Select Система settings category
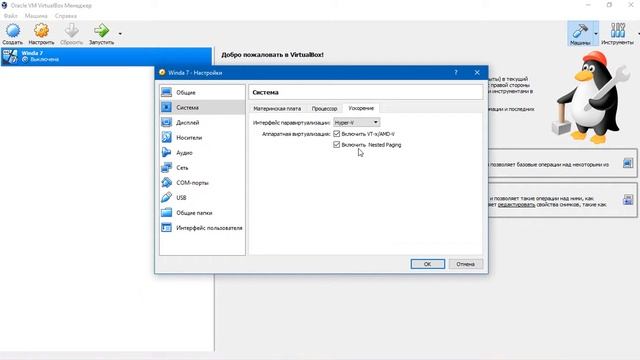The height and width of the screenshot is (360, 640). (x=202, y=108)
